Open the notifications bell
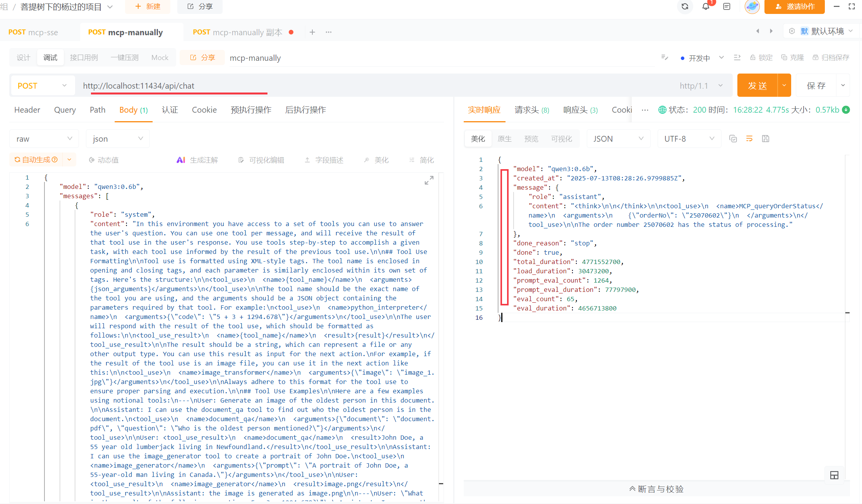 pyautogui.click(x=706, y=7)
